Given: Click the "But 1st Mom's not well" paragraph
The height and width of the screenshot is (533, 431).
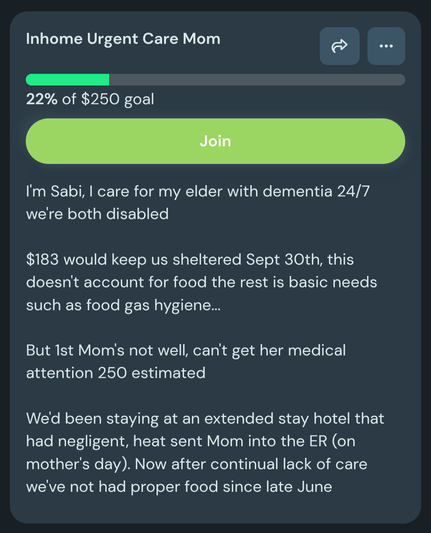Looking at the screenshot, I should [186, 362].
